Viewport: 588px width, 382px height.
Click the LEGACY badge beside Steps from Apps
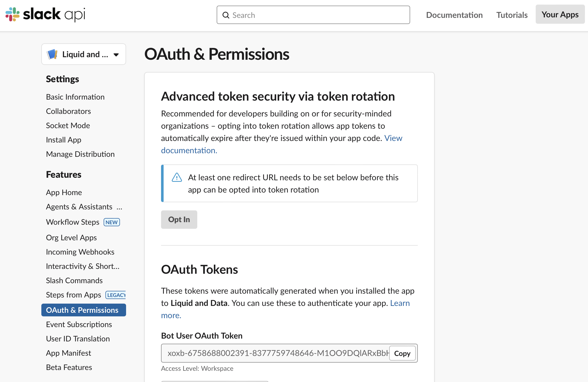(116, 295)
